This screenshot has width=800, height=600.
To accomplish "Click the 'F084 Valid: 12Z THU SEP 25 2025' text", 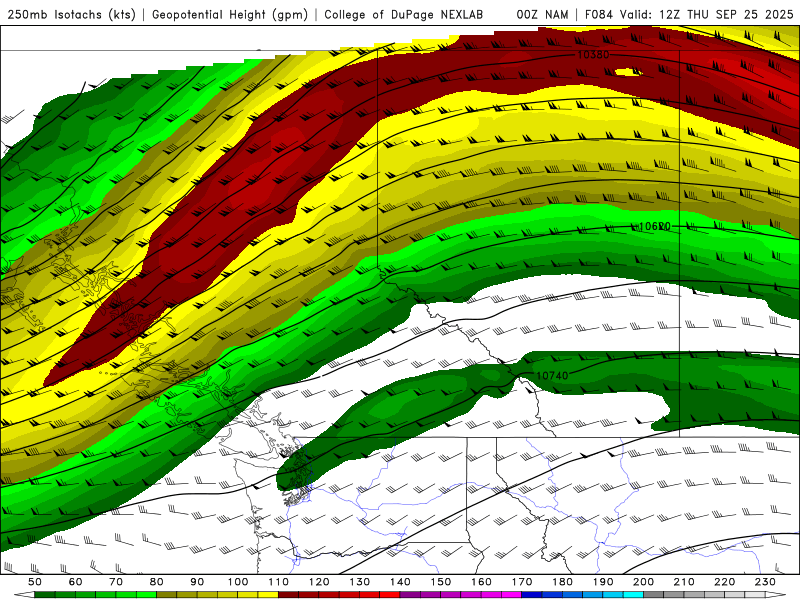I will click(x=689, y=14).
